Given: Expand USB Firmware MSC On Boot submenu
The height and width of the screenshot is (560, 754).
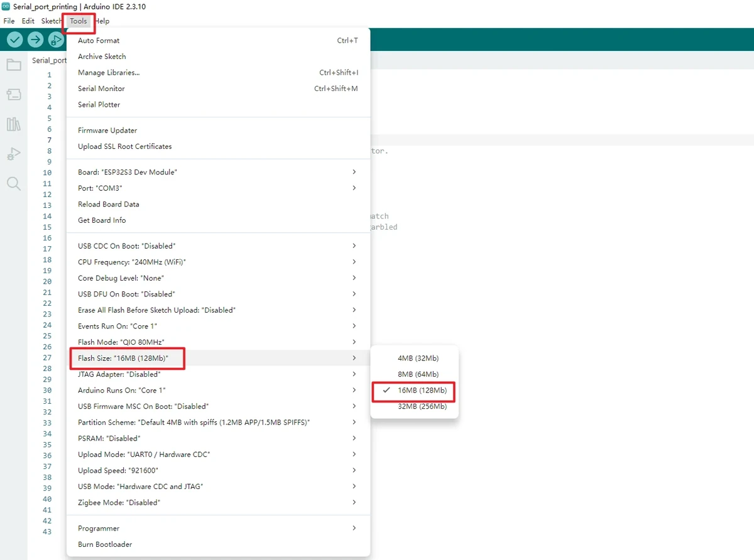Looking at the screenshot, I should 219,406.
